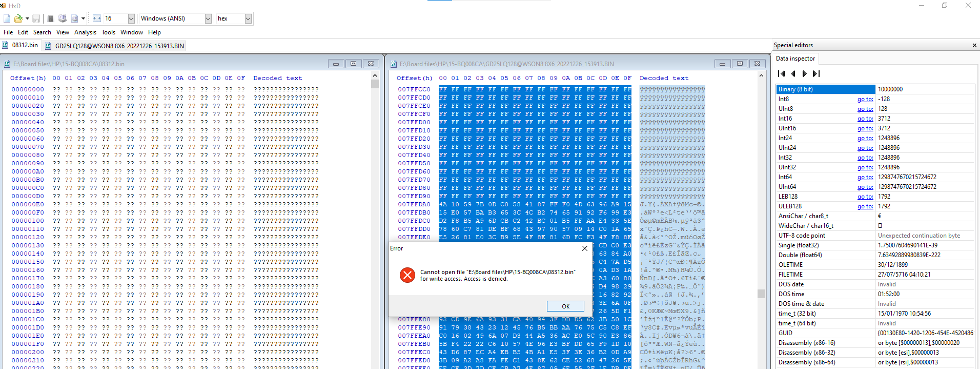Select the Disassembly (x86-32) row

click(x=875, y=353)
